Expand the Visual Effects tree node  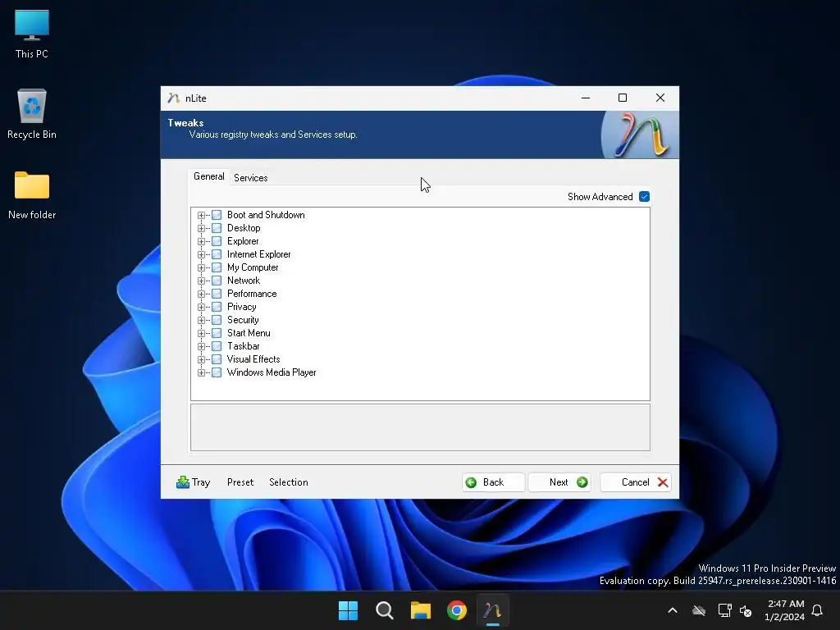[202, 359]
